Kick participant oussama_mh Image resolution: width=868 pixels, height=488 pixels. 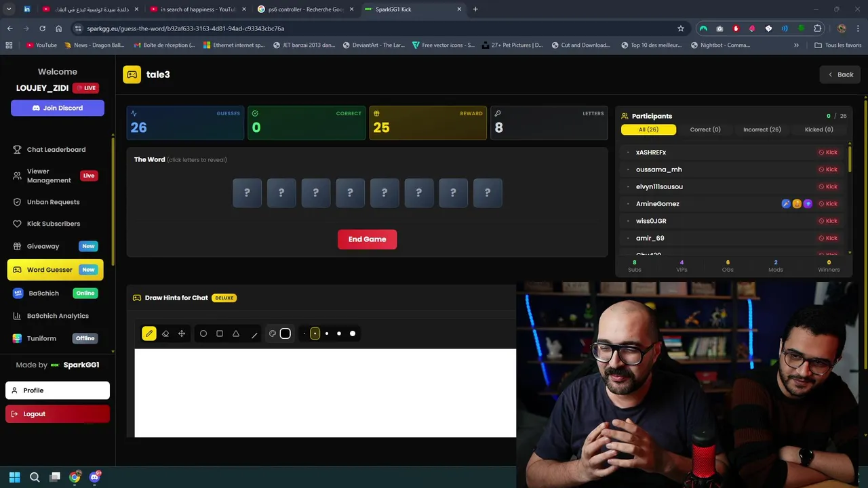pos(828,169)
